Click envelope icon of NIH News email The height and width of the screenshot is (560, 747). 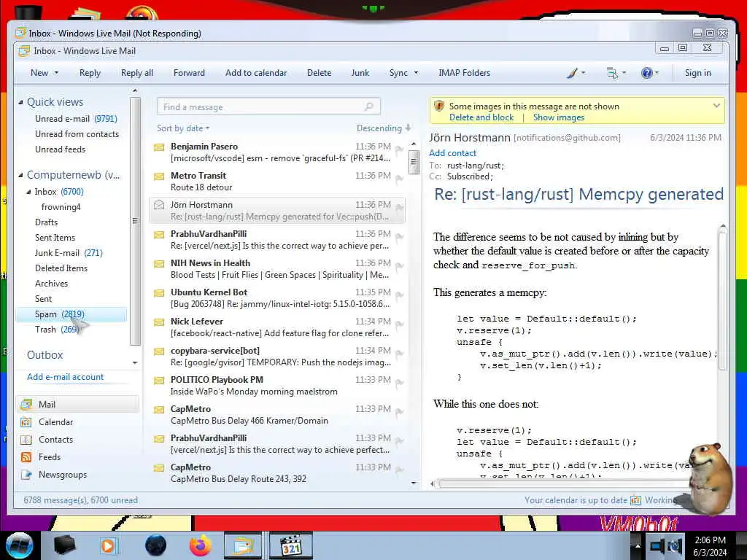pos(159,263)
